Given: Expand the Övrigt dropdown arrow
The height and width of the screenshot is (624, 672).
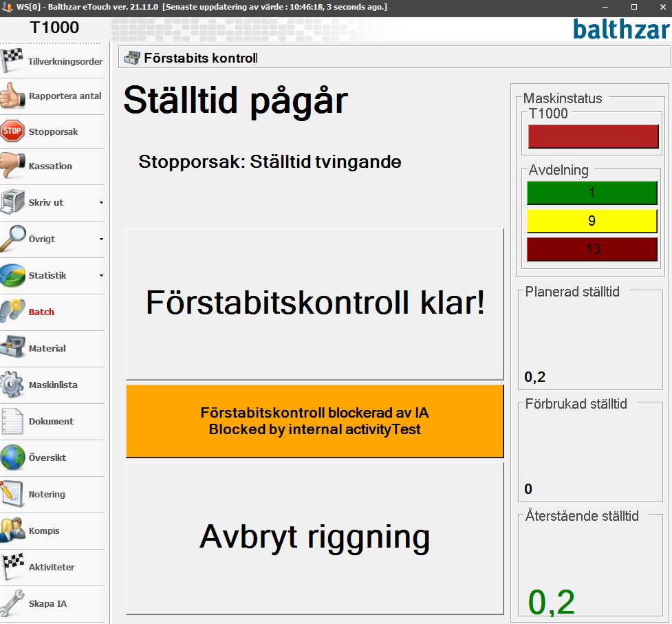Looking at the screenshot, I should click(101, 239).
